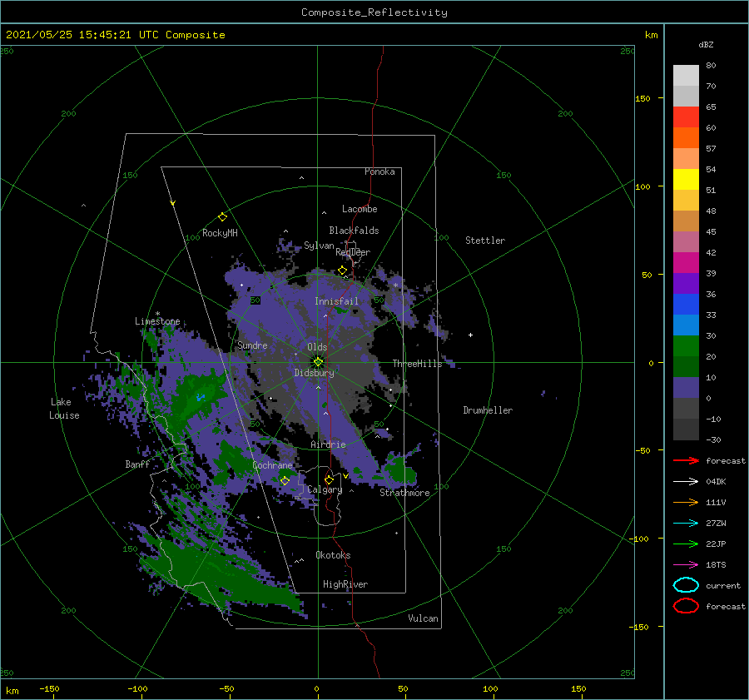Click the Blackfalds label

[354, 231]
